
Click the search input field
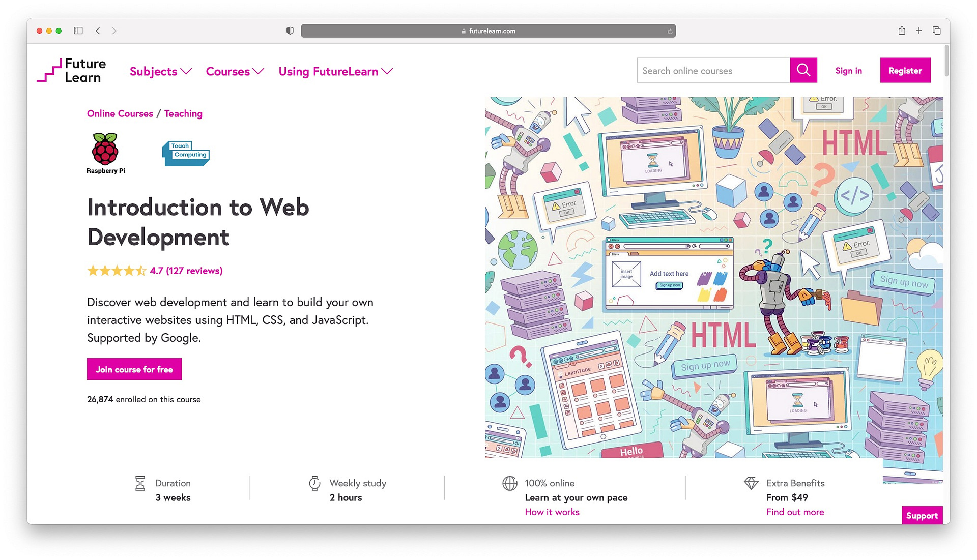pos(714,70)
